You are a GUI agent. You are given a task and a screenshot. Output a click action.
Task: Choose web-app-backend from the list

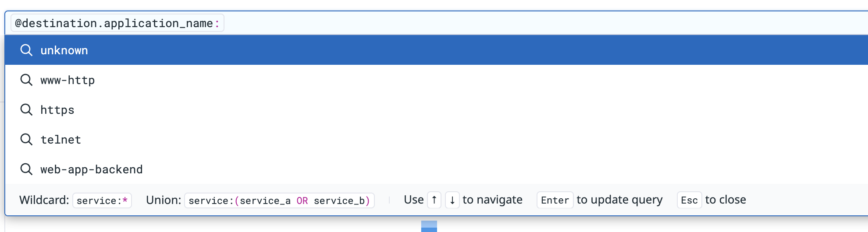(x=436, y=169)
